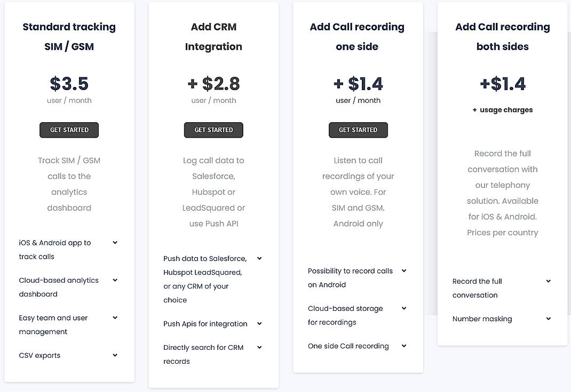This screenshot has height=392, width=571.
Task: Click GET STARTED under Add Call recording one side
Action: 358,130
